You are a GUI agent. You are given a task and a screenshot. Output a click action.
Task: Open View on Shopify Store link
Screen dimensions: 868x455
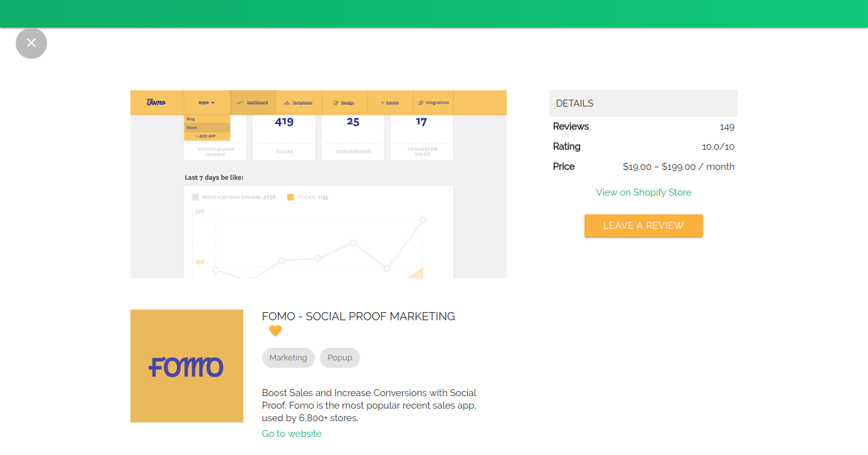point(643,192)
